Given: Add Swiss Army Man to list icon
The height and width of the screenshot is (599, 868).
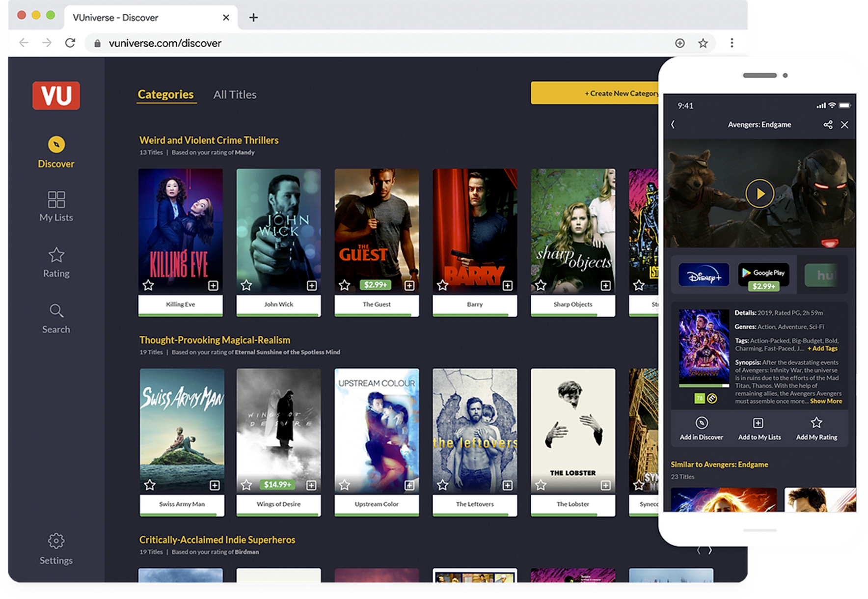Looking at the screenshot, I should (x=215, y=485).
